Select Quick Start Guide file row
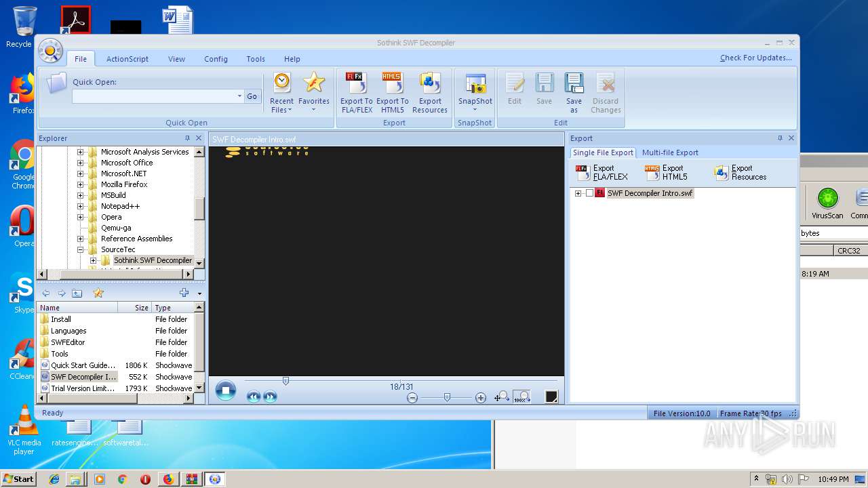Screen dimensions: 868x488 tap(116, 365)
